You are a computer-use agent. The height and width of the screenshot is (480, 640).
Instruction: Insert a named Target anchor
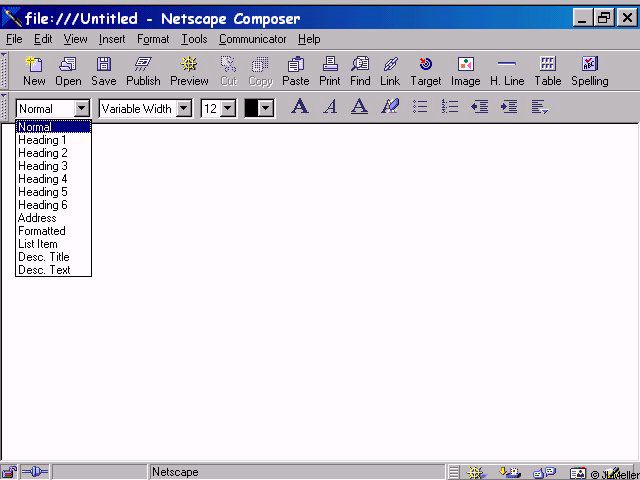pyautogui.click(x=426, y=71)
